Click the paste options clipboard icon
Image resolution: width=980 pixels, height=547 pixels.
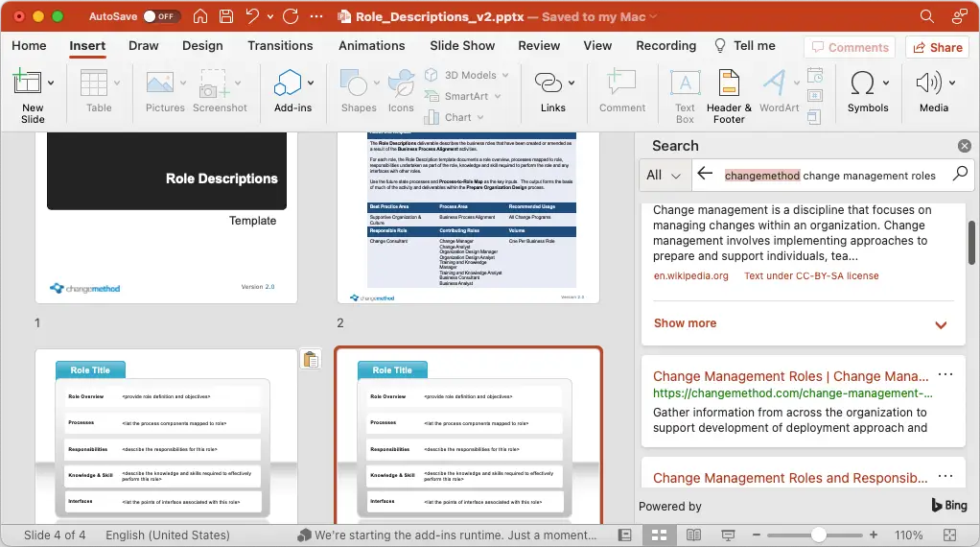pos(311,360)
